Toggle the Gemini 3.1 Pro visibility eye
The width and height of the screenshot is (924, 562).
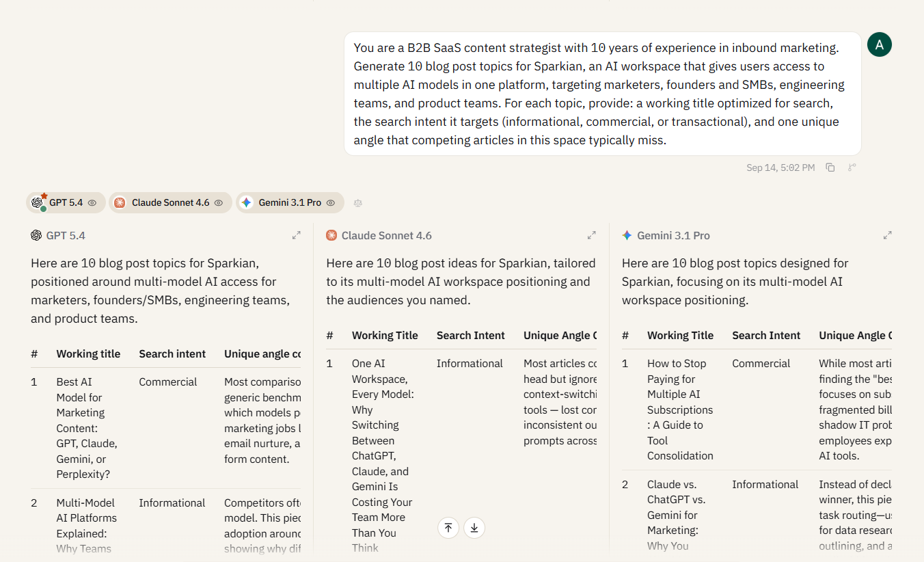331,203
